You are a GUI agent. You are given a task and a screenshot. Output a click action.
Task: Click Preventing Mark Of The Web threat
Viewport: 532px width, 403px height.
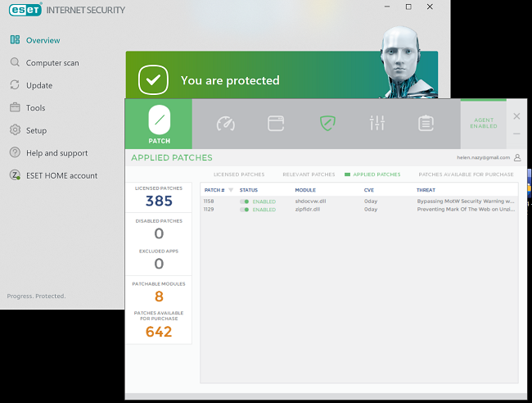click(x=466, y=209)
